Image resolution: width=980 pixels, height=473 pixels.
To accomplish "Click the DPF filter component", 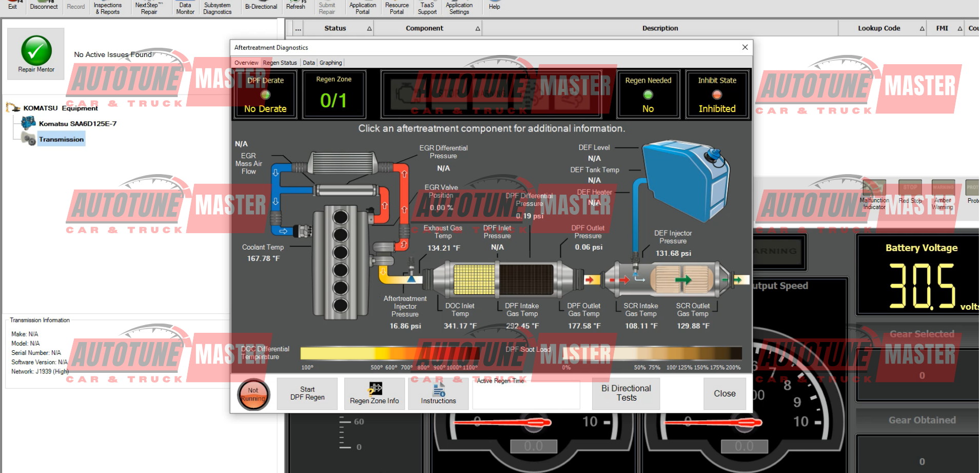I will point(526,279).
